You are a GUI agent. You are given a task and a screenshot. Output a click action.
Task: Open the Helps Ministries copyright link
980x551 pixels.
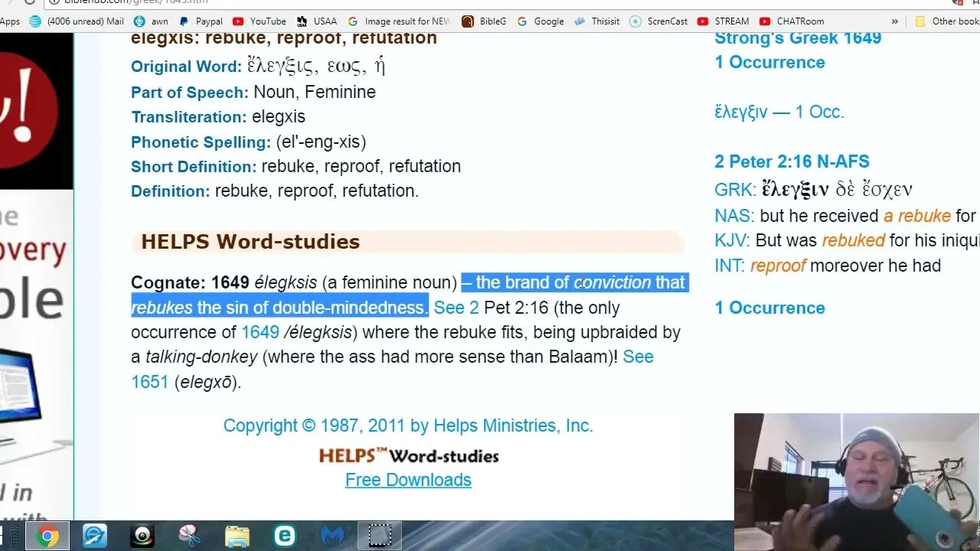coord(408,425)
